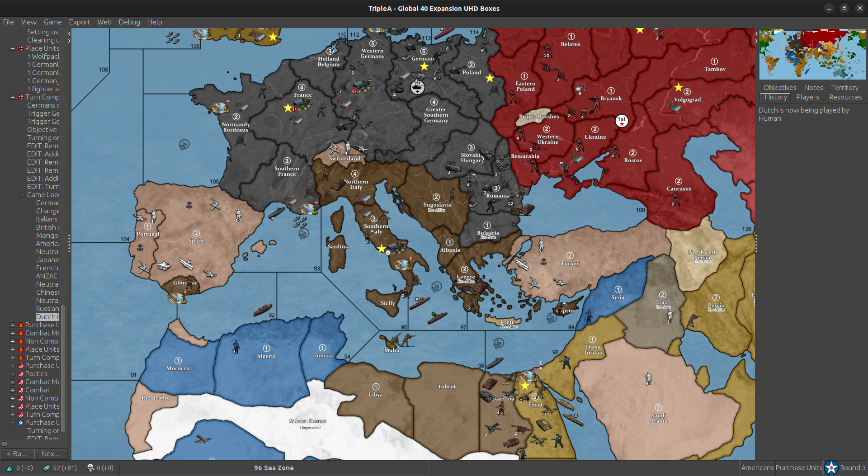This screenshot has height=476, width=868.
Task: Collapse the American Purchase Units node
Action: [x=13, y=423]
